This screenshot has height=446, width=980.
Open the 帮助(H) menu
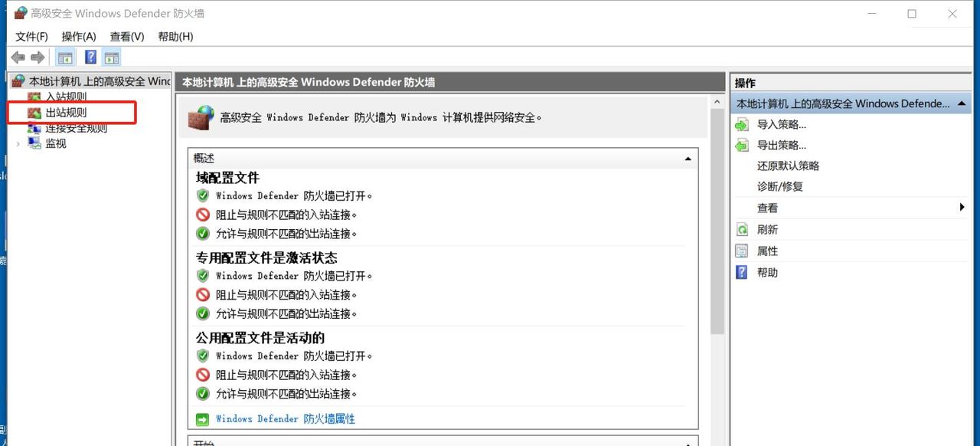175,37
